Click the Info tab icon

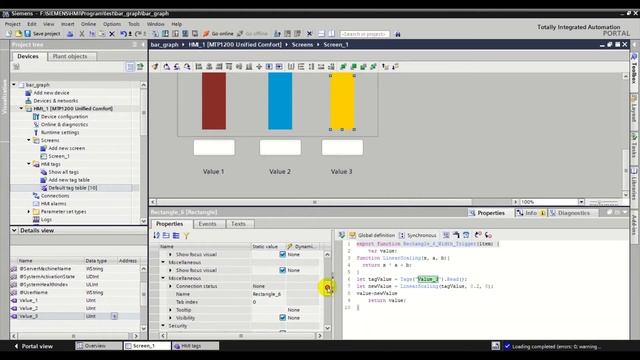click(x=520, y=213)
